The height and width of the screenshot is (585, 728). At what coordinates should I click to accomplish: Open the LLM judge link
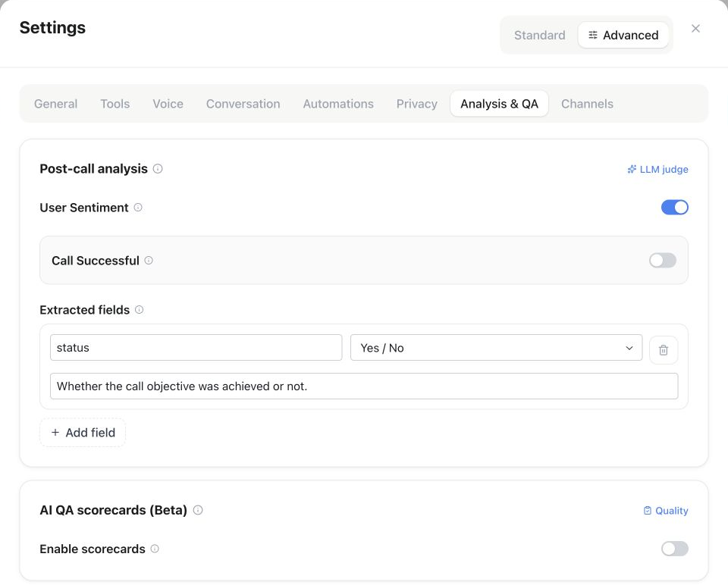point(657,169)
